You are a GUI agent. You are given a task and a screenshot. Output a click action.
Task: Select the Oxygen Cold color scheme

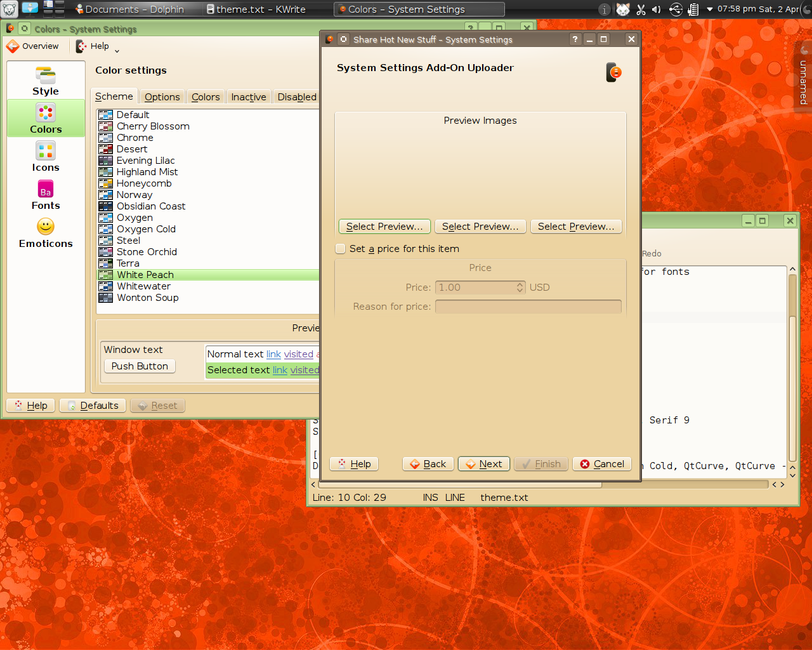click(x=208, y=229)
